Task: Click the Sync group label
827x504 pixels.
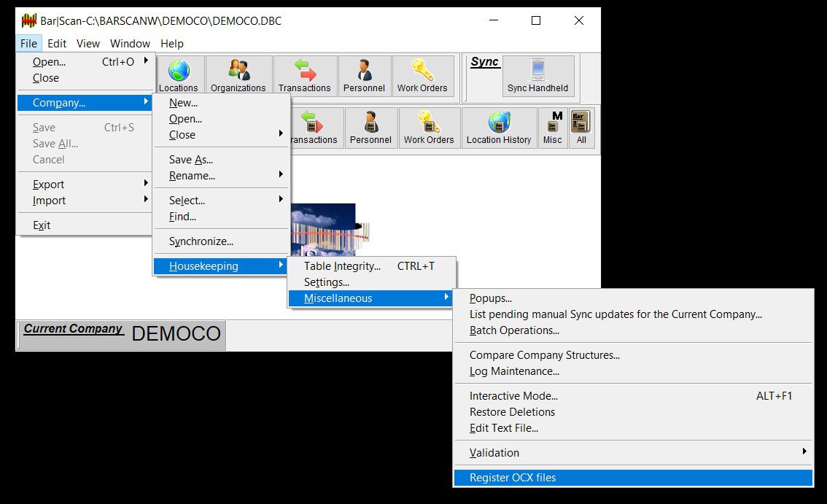Action: click(x=484, y=62)
